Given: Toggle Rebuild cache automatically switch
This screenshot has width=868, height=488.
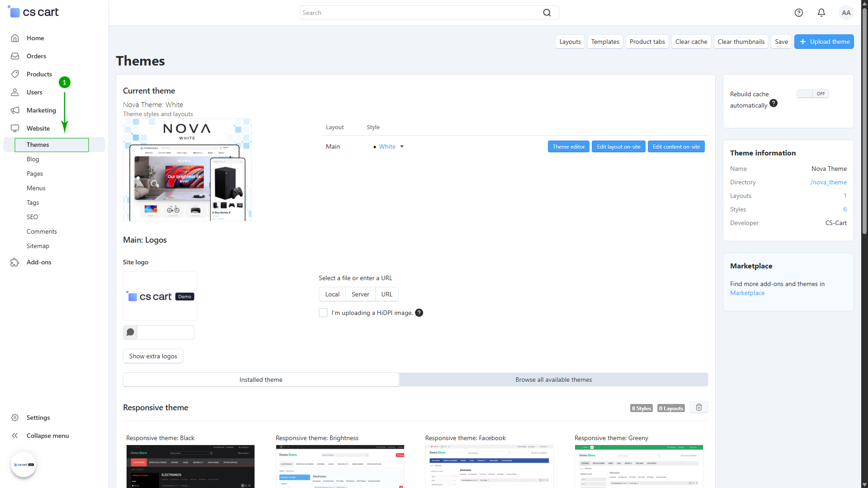Looking at the screenshot, I should (812, 94).
